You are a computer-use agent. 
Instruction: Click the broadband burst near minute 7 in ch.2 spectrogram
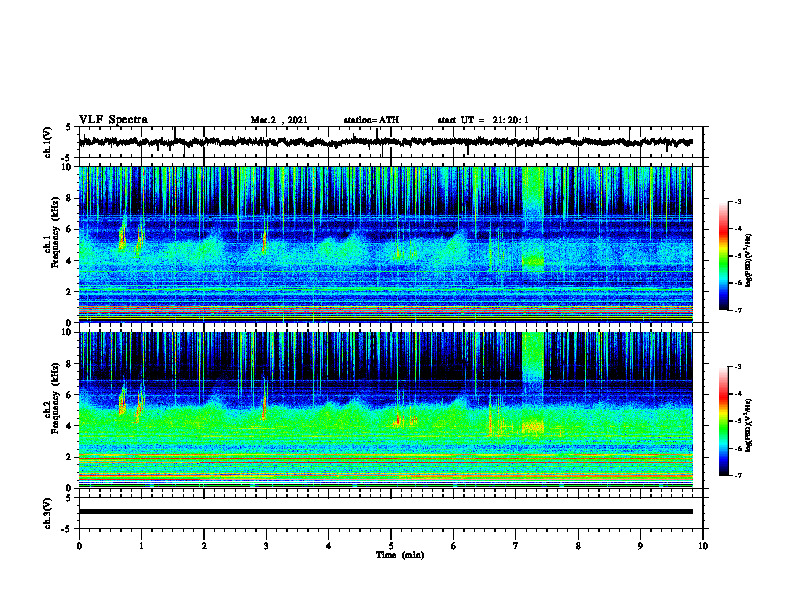[533, 384]
